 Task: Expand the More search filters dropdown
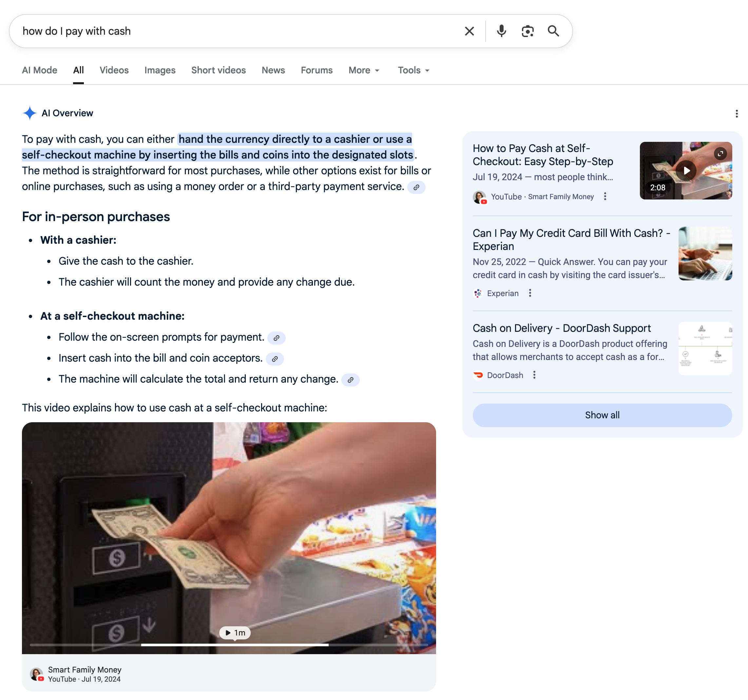(363, 70)
